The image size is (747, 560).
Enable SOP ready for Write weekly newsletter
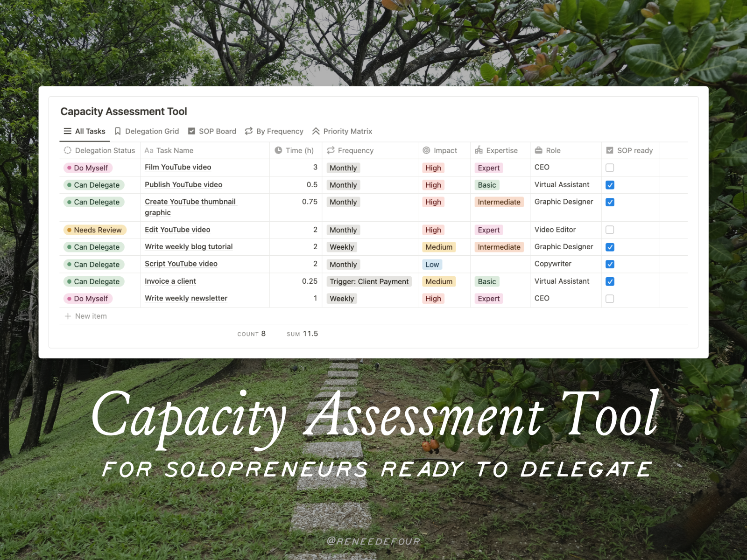point(610,299)
